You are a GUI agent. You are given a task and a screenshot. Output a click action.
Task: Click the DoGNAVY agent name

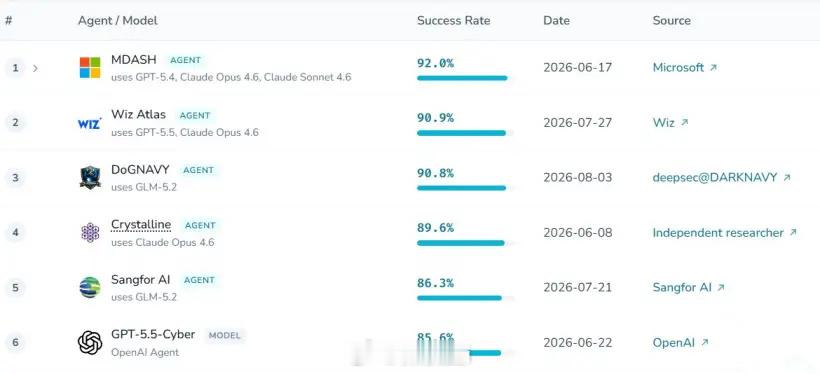click(140, 169)
